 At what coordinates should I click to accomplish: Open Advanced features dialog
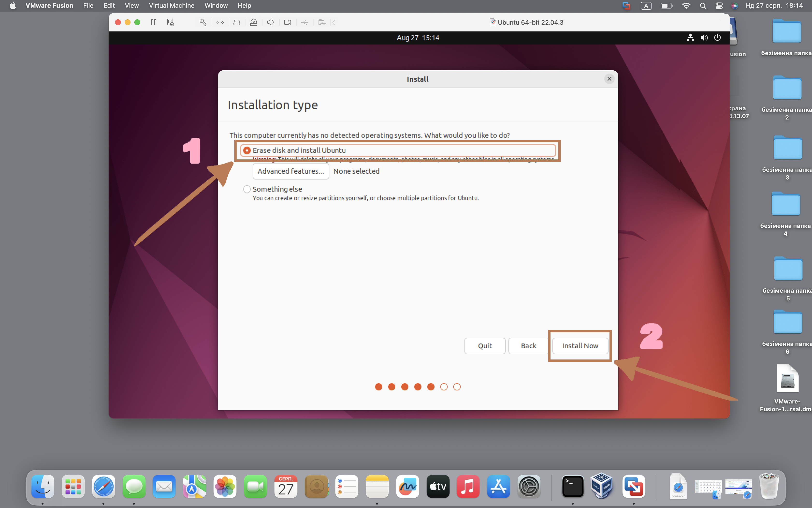[290, 171]
